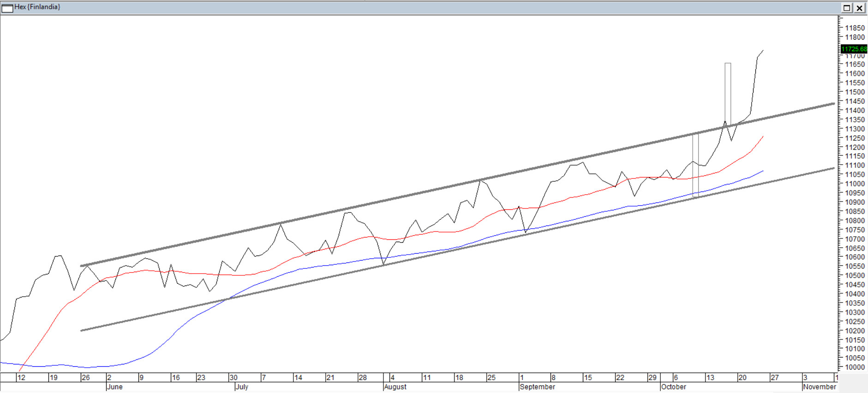
Task: Select date tick 27 near October's end
Action: pos(775,377)
